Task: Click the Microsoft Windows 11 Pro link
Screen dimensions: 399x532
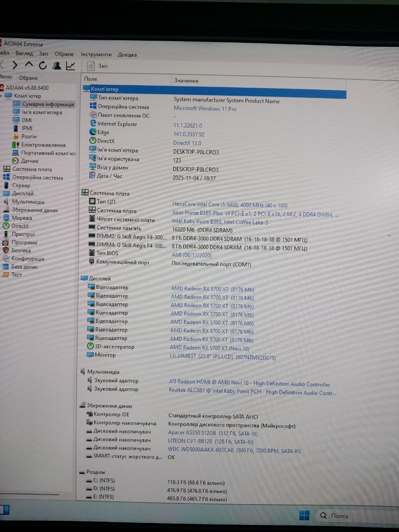Action: 204,108
